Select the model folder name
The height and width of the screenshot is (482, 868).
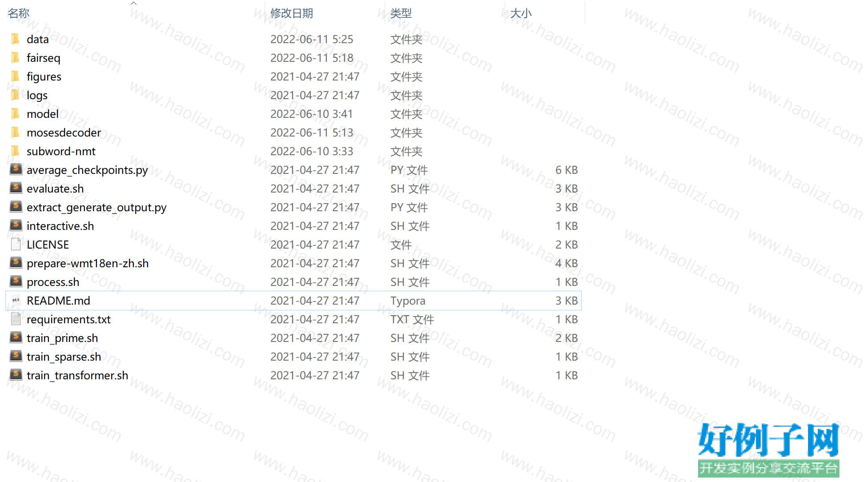[x=43, y=114]
